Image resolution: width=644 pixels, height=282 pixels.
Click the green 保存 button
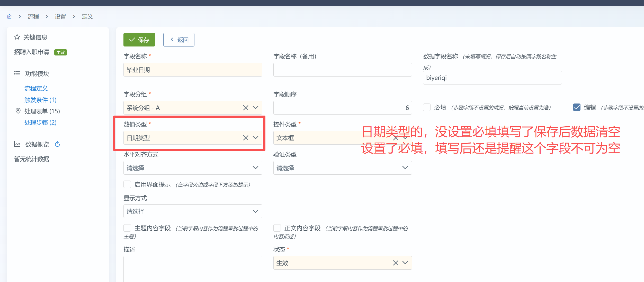point(139,40)
